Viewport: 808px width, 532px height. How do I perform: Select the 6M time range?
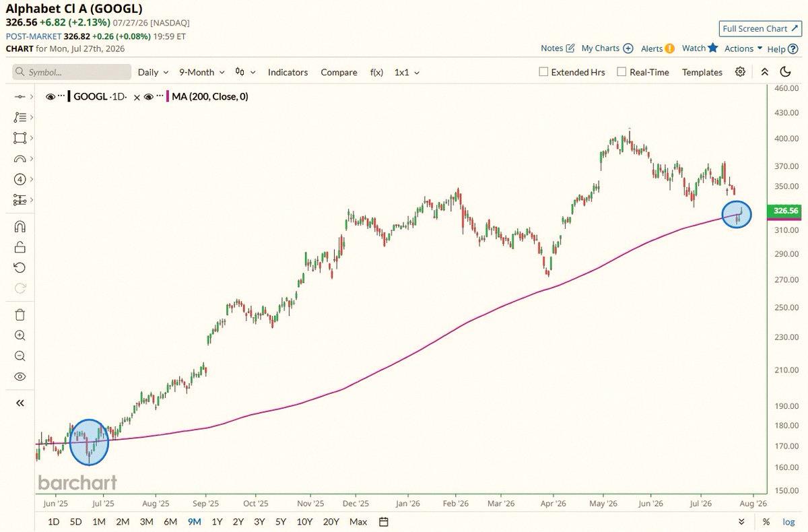coord(170,522)
